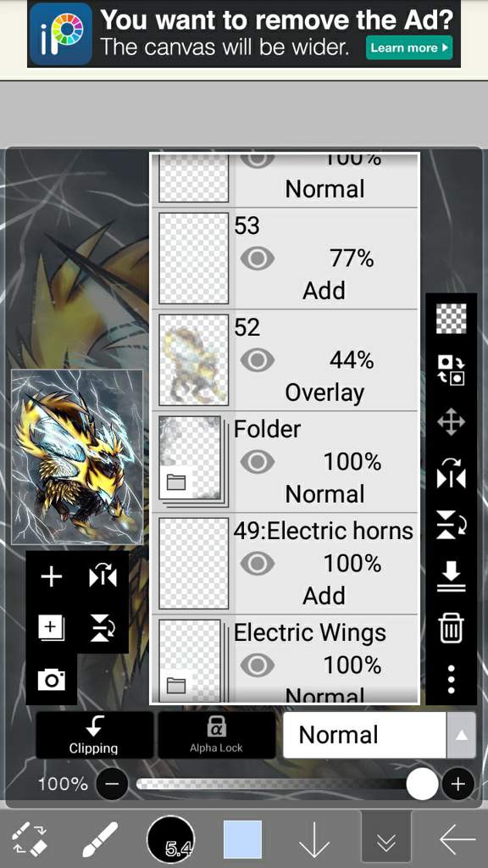The image size is (488, 868).
Task: Hide the Electric horns layer
Action: (258, 564)
